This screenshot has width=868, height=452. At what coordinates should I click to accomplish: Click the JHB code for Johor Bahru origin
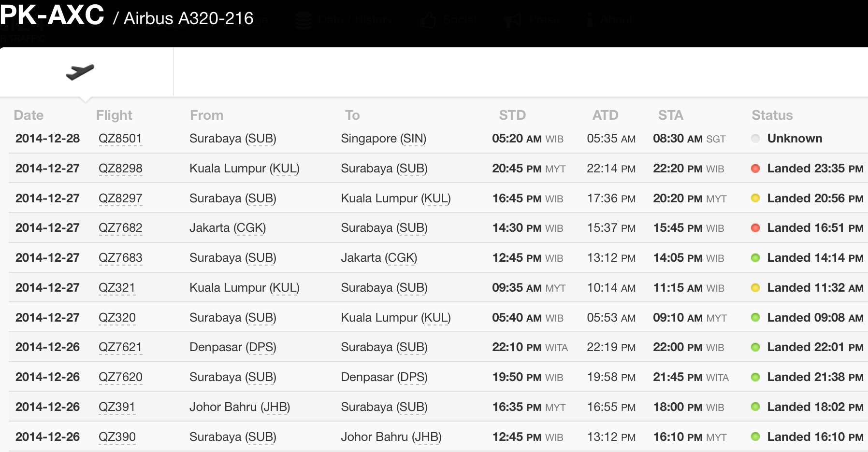point(275,407)
